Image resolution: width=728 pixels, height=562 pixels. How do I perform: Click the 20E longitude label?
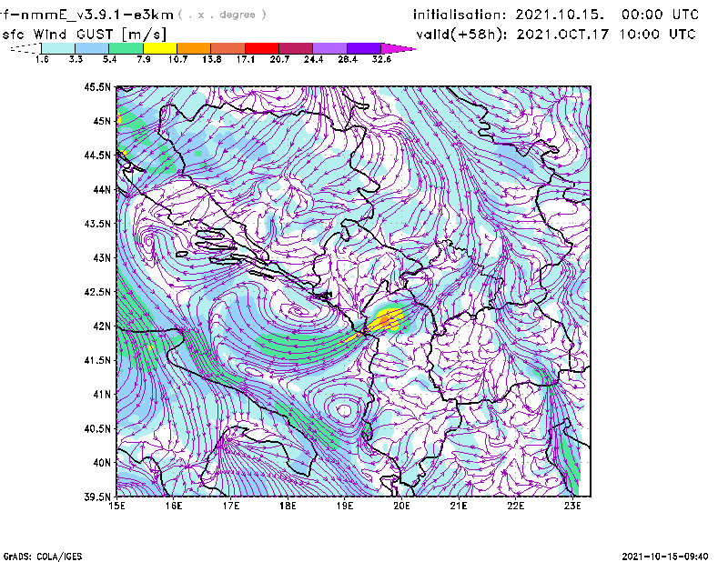coord(401,506)
